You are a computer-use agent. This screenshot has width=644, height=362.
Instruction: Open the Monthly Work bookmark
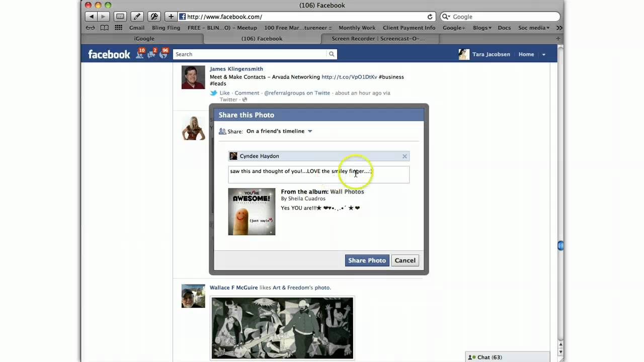click(x=357, y=28)
